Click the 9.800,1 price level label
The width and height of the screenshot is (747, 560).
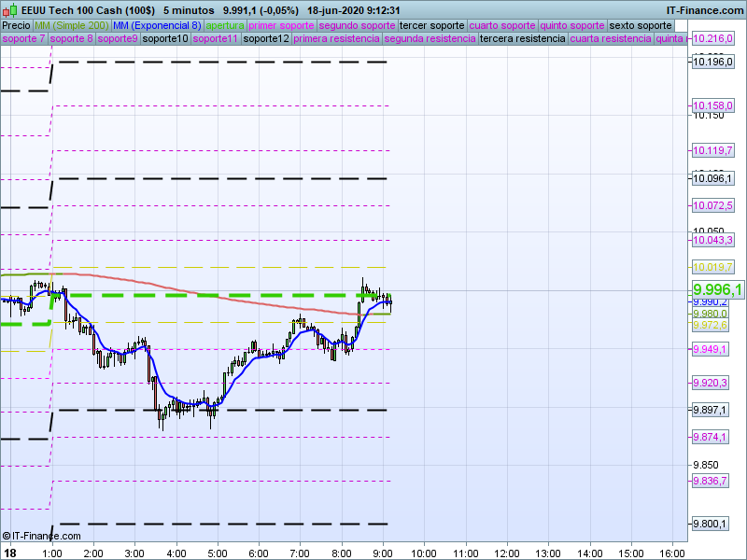[711, 524]
